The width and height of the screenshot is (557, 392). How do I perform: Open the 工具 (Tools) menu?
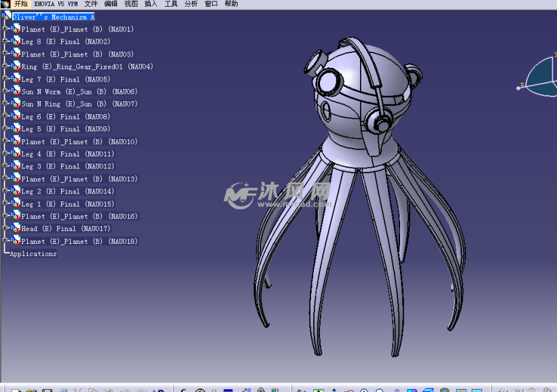[x=170, y=4]
